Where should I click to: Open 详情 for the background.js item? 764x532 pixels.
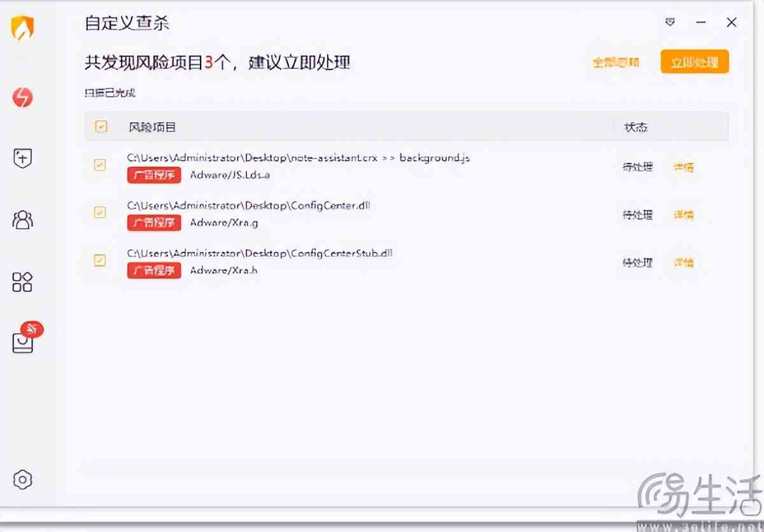click(x=683, y=167)
